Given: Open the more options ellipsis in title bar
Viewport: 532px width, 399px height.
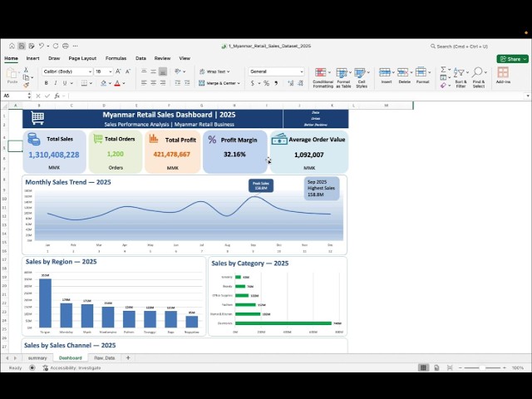Looking at the screenshot, I should pos(76,46).
